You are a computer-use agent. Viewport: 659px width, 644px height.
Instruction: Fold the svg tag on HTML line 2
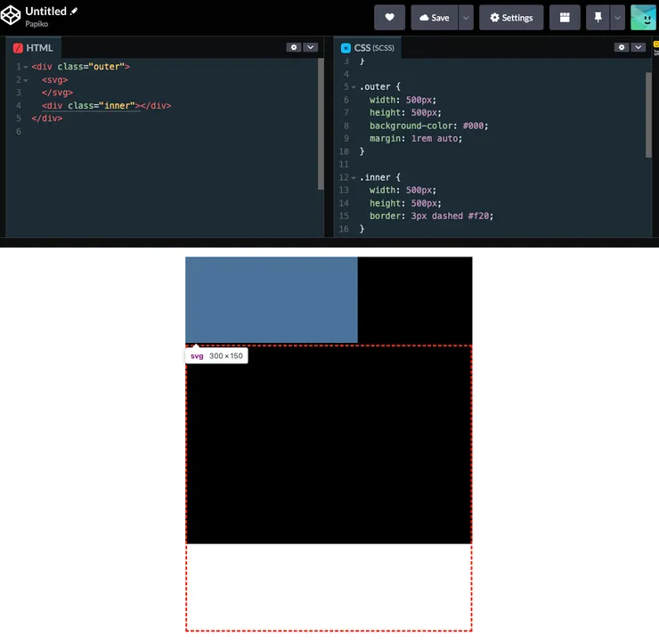[x=26, y=80]
